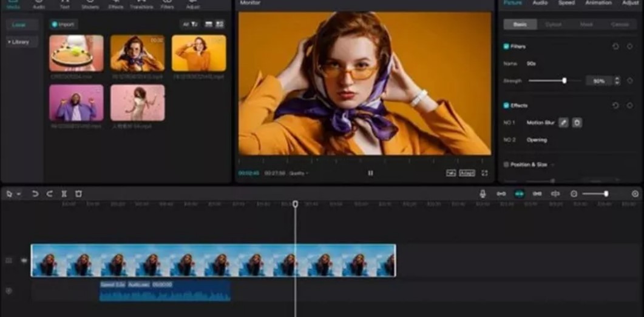Delete the selected clip with the trash icon
The width and height of the screenshot is (644, 317).
[x=78, y=194]
